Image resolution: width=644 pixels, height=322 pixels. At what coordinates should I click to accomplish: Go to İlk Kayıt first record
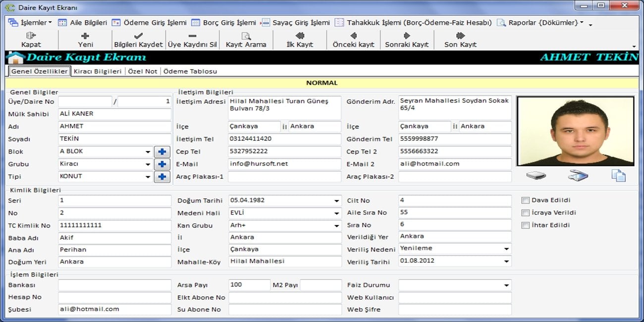point(300,36)
